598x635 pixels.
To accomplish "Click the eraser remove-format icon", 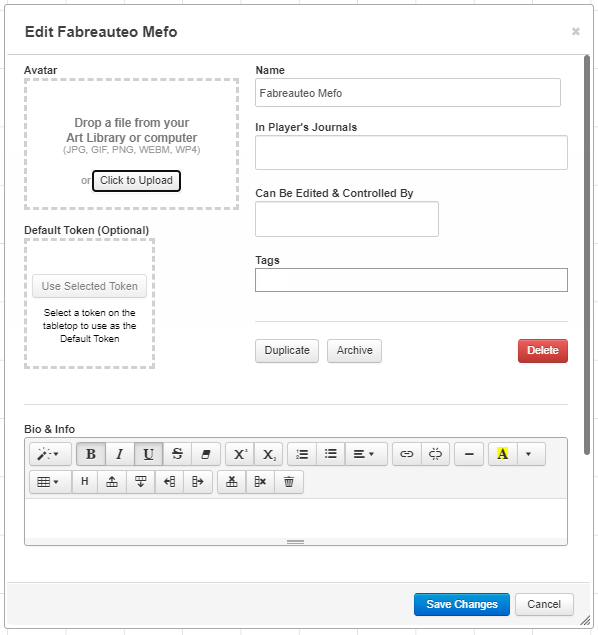I will coord(206,454).
